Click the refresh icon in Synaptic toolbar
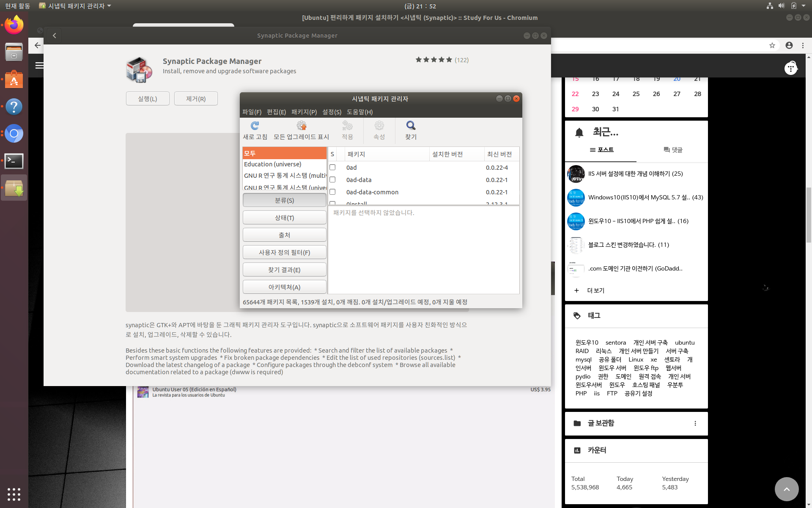Image resolution: width=812 pixels, height=508 pixels. [x=255, y=126]
